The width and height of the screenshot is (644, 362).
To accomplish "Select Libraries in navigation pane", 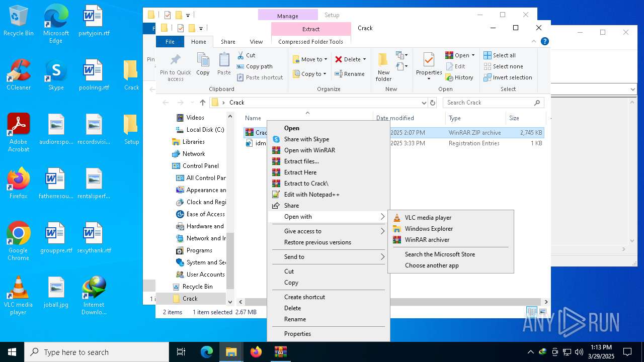I will pyautogui.click(x=193, y=142).
